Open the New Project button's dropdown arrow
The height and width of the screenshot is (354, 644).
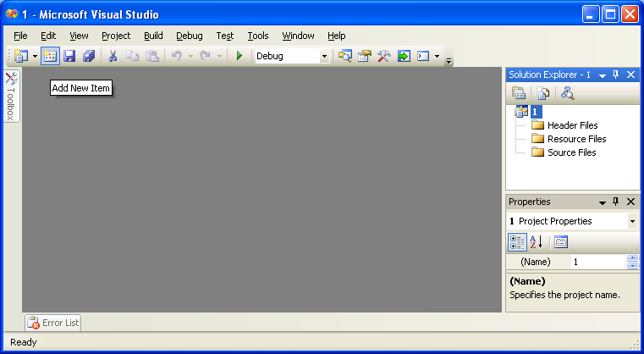35,57
